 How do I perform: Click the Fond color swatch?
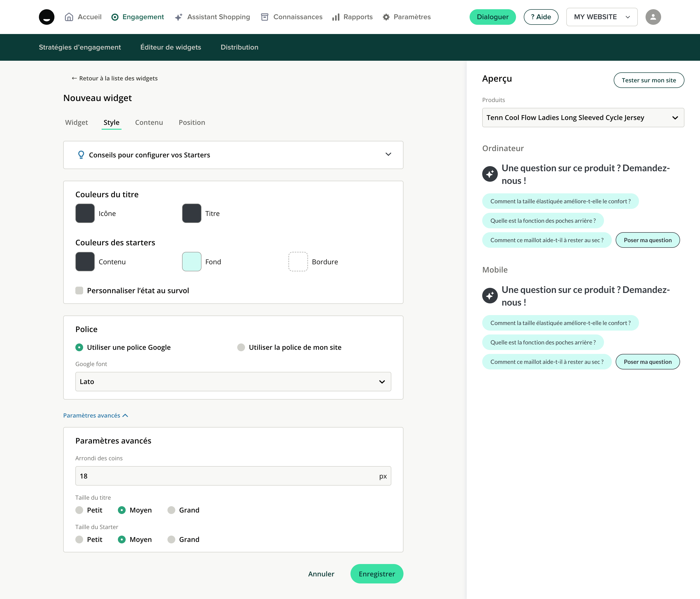(x=192, y=262)
